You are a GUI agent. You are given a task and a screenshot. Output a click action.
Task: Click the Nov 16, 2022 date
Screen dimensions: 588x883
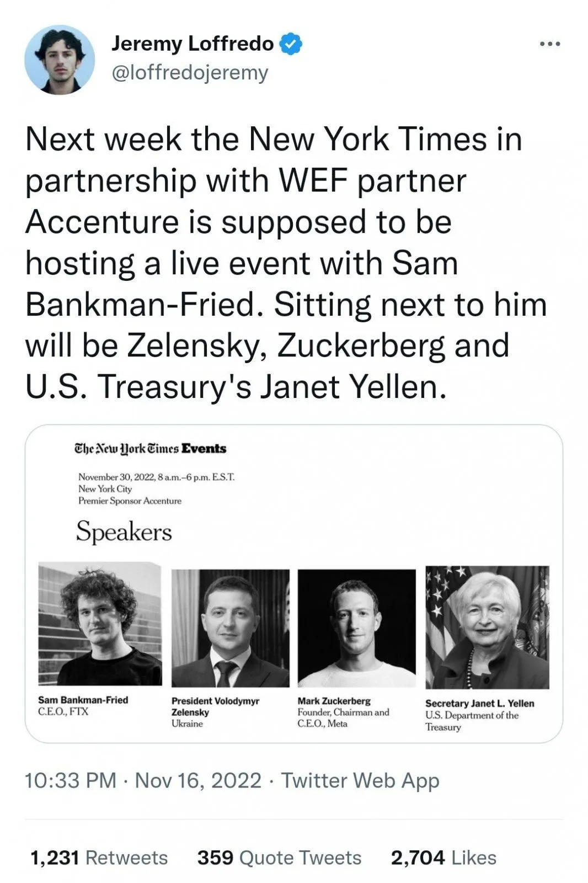[x=198, y=780]
